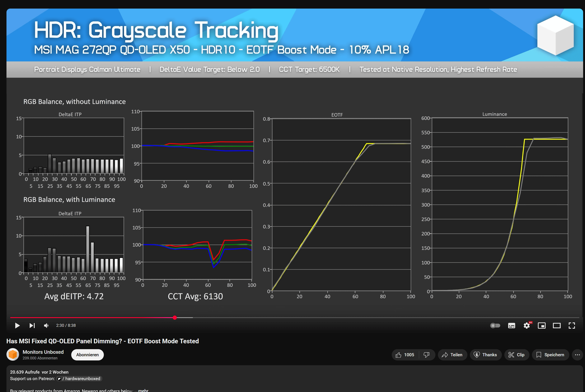Click 'RGB Balance, without Luminance' label
585x392 pixels.
point(74,102)
